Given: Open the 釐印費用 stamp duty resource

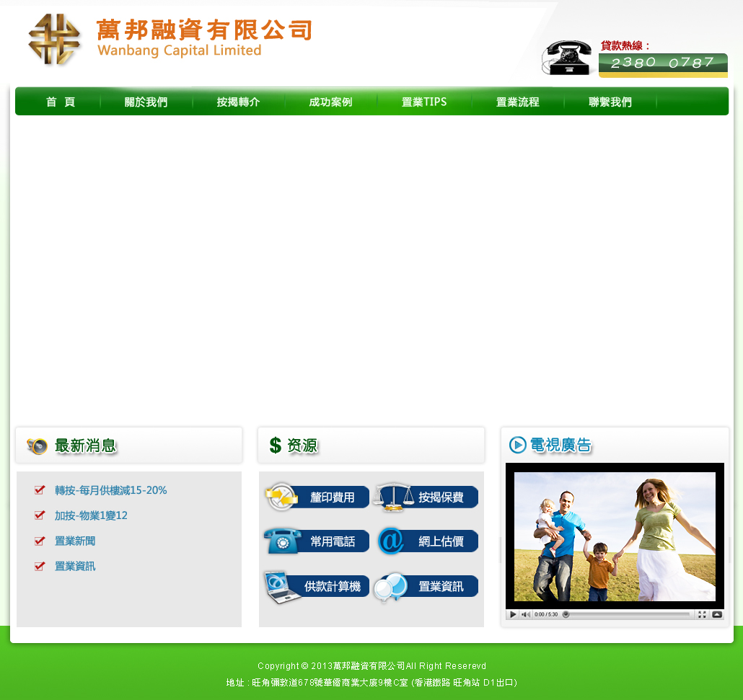Looking at the screenshot, I should click(x=317, y=497).
